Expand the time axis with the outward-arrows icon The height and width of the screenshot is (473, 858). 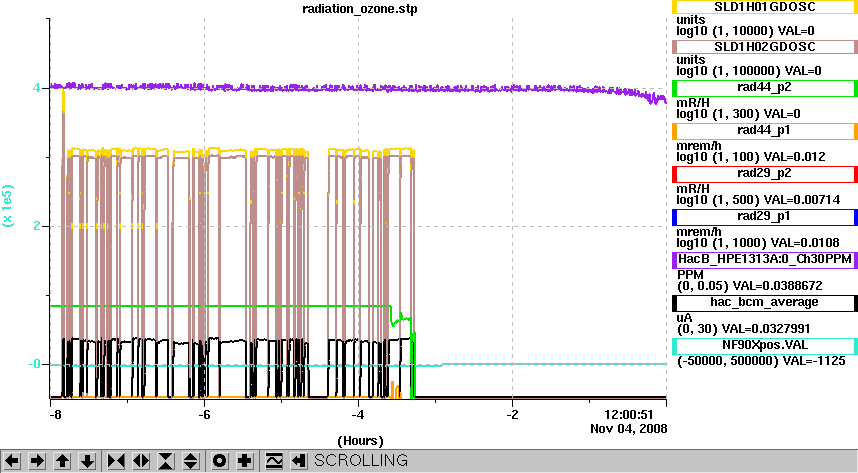coord(141,461)
